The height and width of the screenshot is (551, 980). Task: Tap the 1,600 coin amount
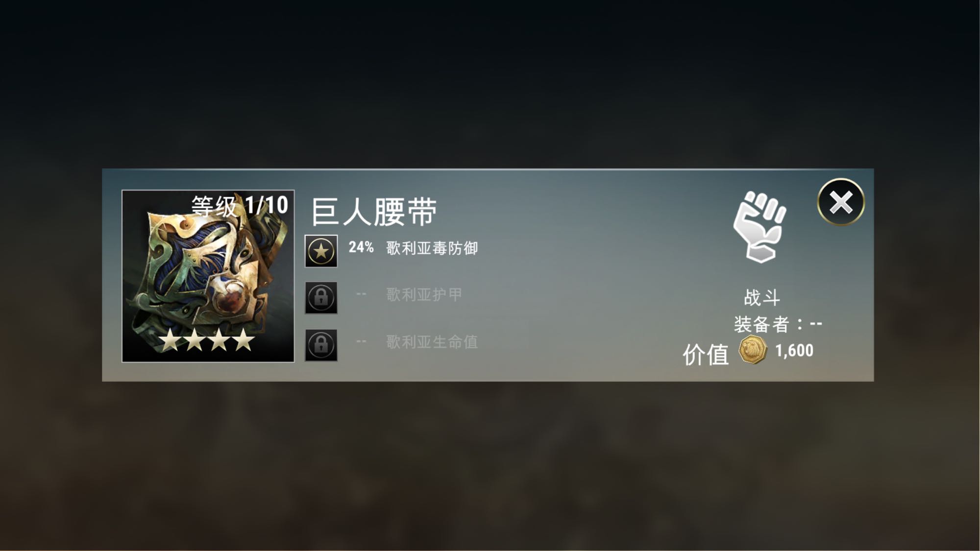coord(794,351)
